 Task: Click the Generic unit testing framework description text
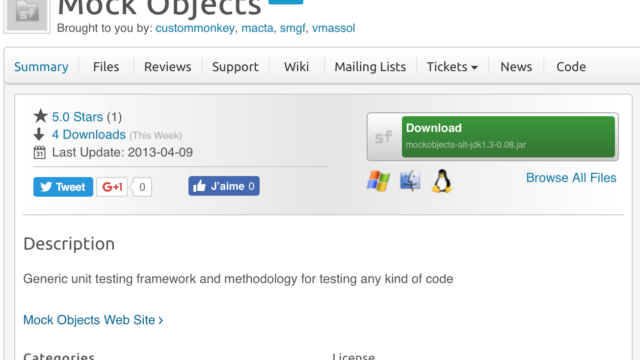(x=238, y=279)
